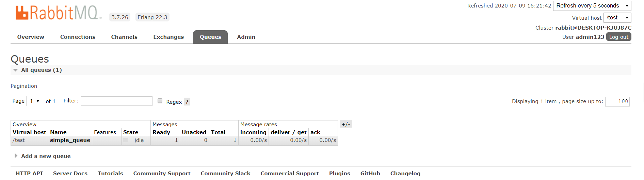Collapse the All queues section
The height and width of the screenshot is (180, 644).
coord(37,70)
